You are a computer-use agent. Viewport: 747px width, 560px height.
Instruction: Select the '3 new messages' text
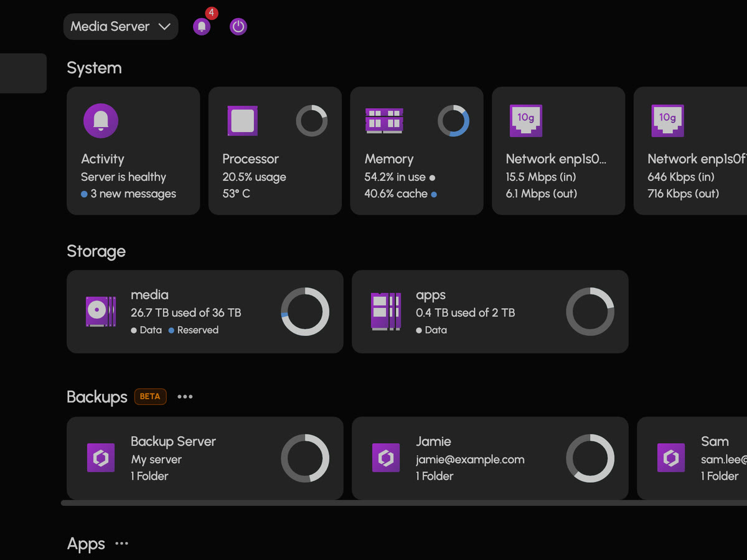coord(133,194)
